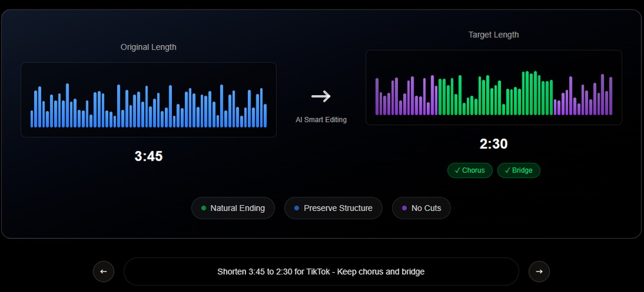The image size is (644, 292).
Task: Toggle the Chorus checkmark tag
Action: point(470,170)
